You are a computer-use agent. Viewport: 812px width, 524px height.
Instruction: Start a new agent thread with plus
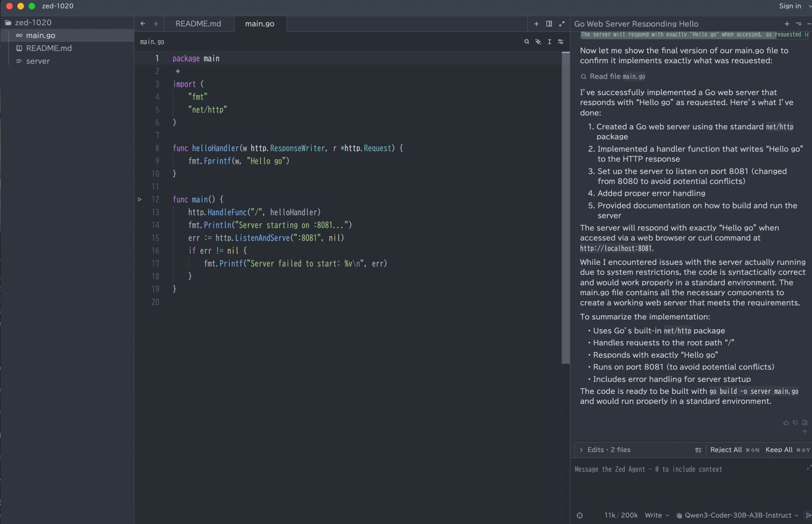787,24
